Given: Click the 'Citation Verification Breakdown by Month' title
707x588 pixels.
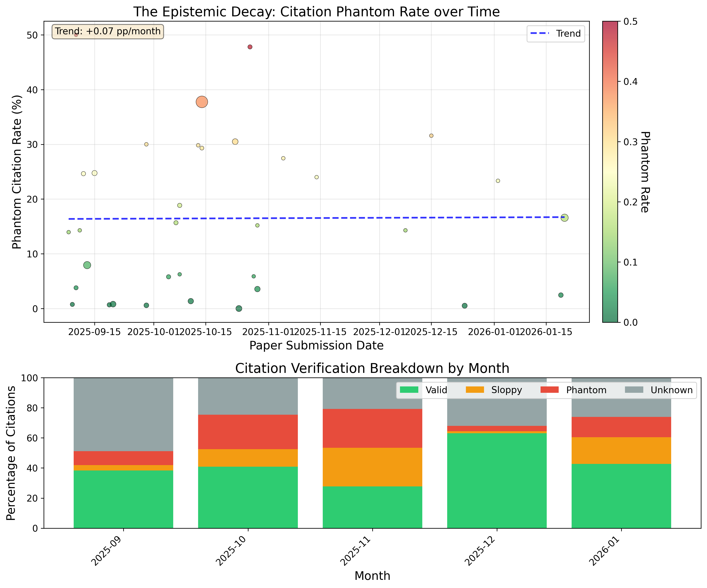Looking at the screenshot, I should point(372,368).
